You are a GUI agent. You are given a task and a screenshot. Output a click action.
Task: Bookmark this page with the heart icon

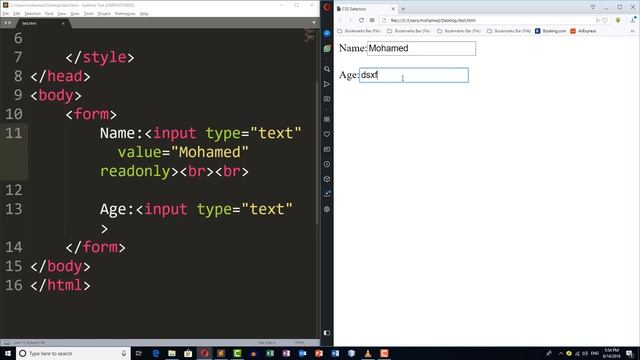[x=605, y=20]
